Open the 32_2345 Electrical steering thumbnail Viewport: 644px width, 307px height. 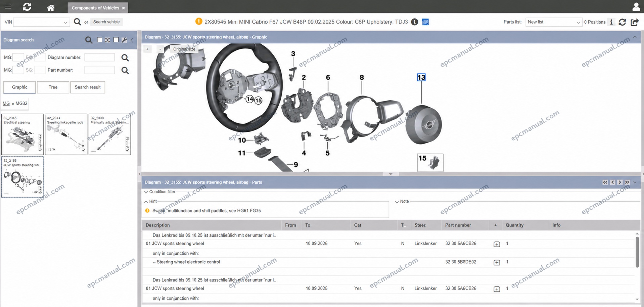point(22,134)
